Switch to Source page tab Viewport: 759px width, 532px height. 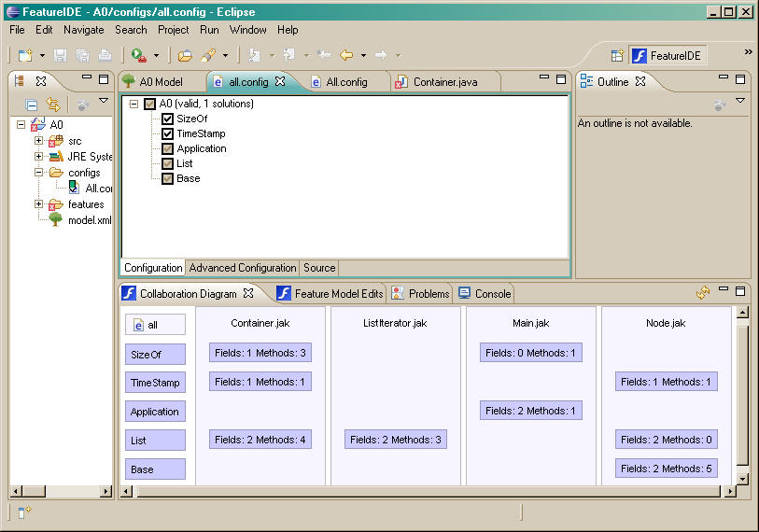(319, 268)
